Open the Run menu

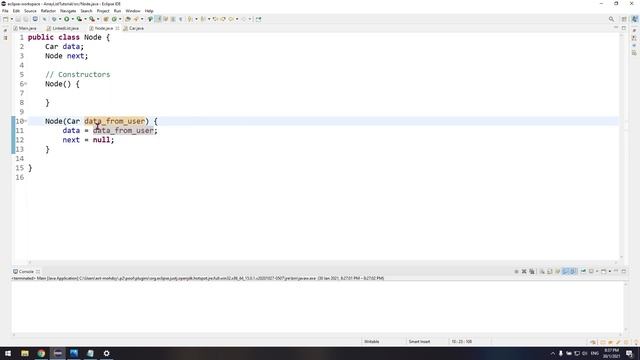click(118, 11)
